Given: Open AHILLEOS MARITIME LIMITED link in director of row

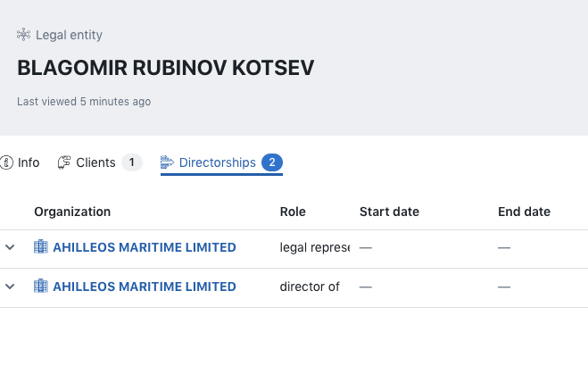Looking at the screenshot, I should pos(145,287).
